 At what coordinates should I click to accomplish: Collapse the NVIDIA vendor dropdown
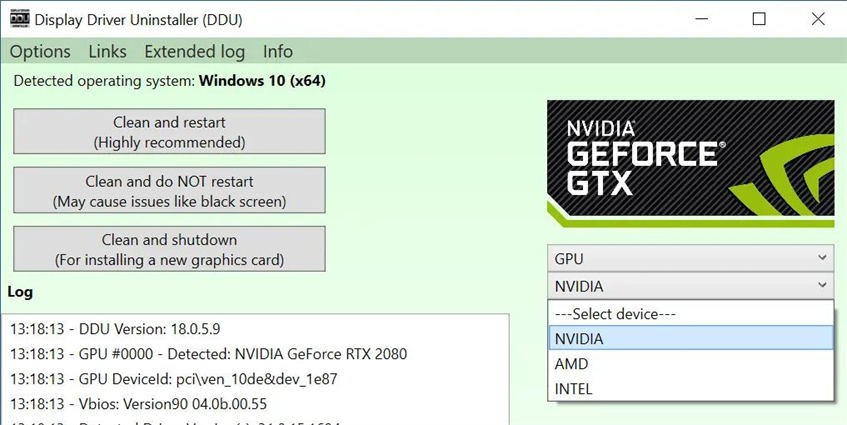(x=690, y=286)
